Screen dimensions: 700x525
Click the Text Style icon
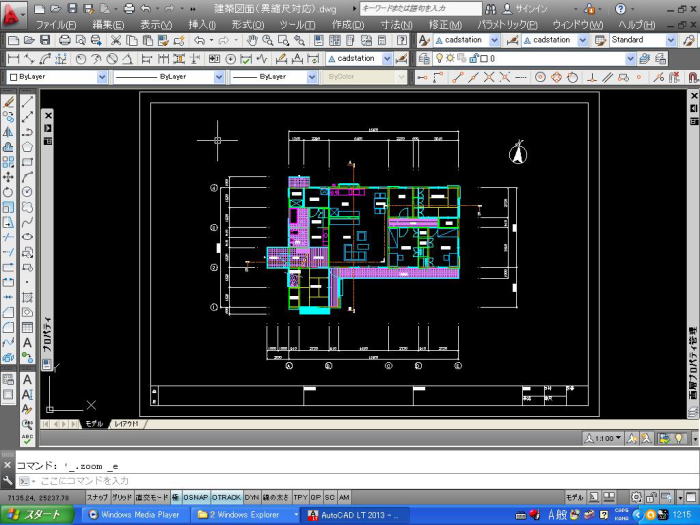(x=424, y=40)
